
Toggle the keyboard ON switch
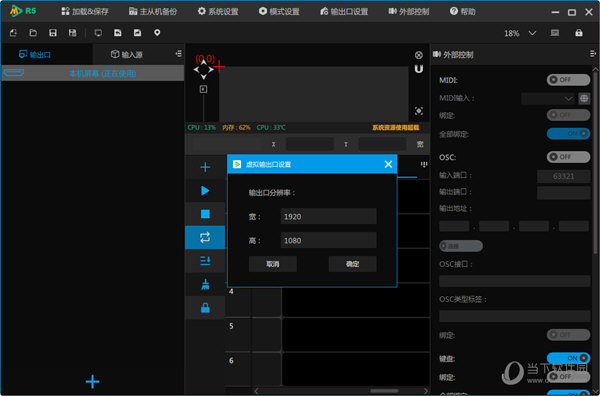coord(568,358)
